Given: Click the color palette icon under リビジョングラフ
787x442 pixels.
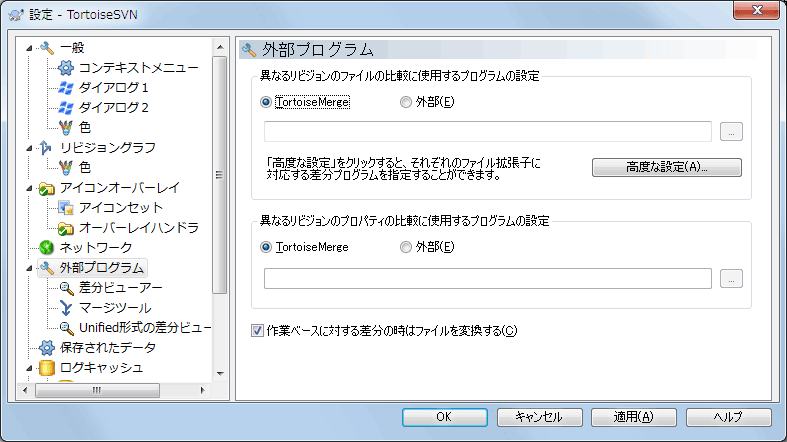Looking at the screenshot, I should pos(65,167).
